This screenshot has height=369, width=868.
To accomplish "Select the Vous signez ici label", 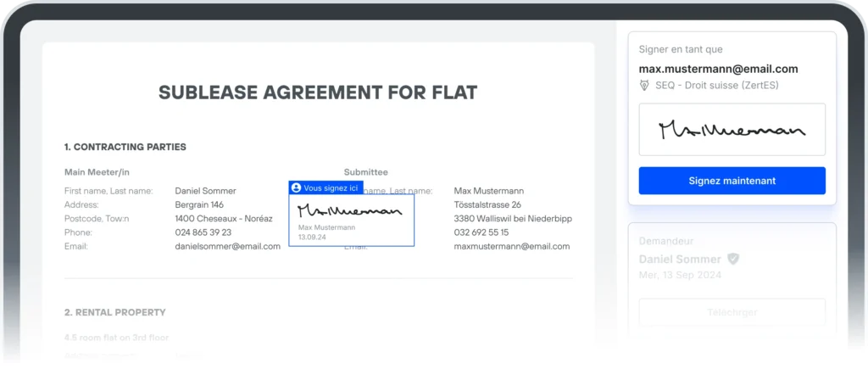I will coord(331,187).
